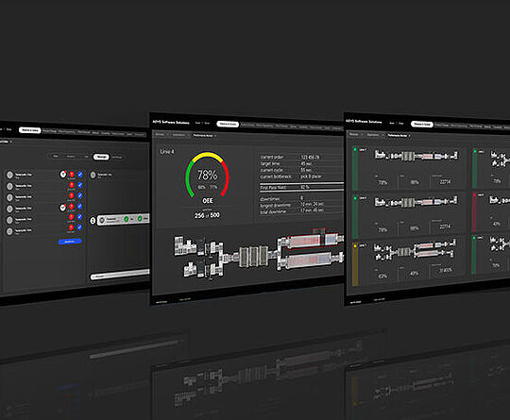Open yellow bottom-left line card diagram, right screen

(x=415, y=251)
